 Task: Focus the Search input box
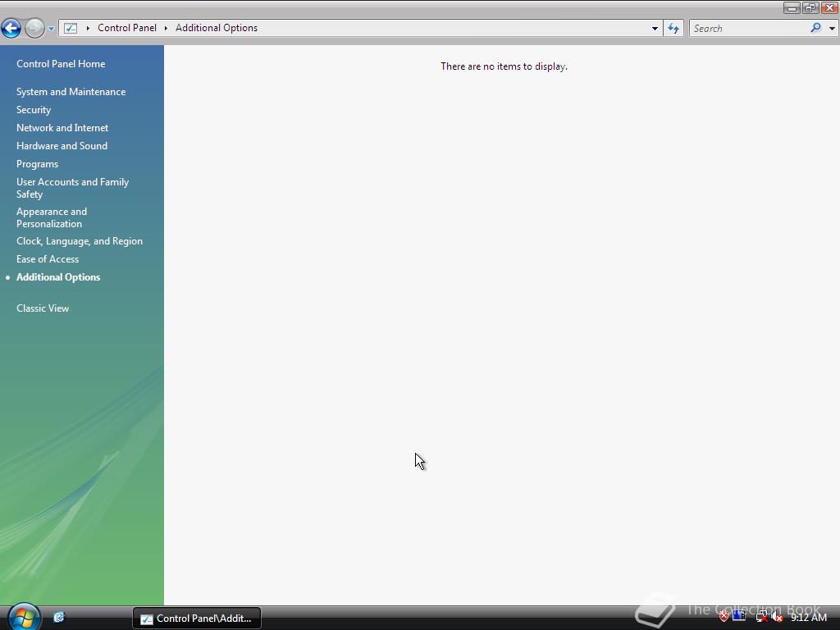click(x=750, y=29)
